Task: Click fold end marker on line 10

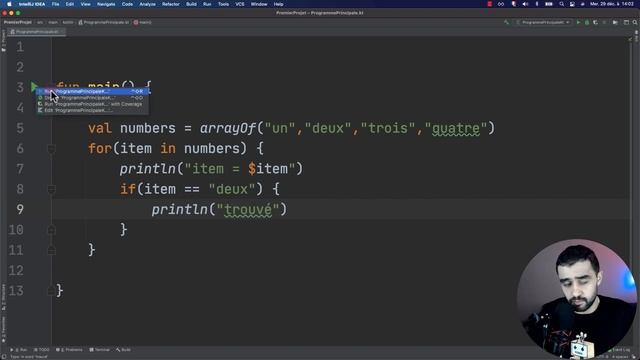Action: click(x=51, y=230)
